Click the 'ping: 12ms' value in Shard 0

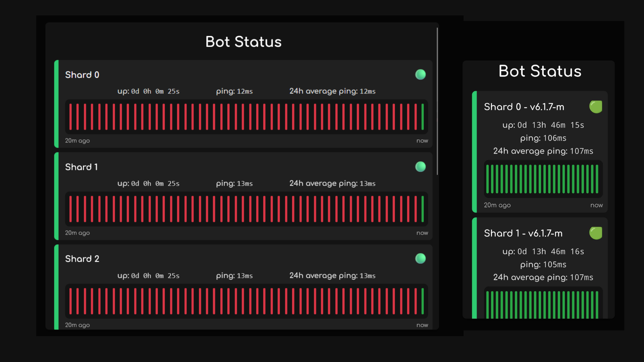tap(234, 91)
